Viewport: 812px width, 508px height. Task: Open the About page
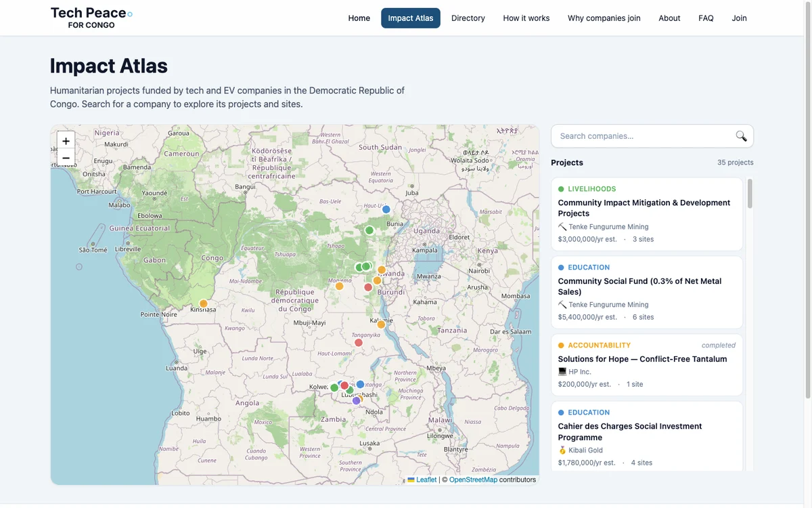(x=669, y=18)
